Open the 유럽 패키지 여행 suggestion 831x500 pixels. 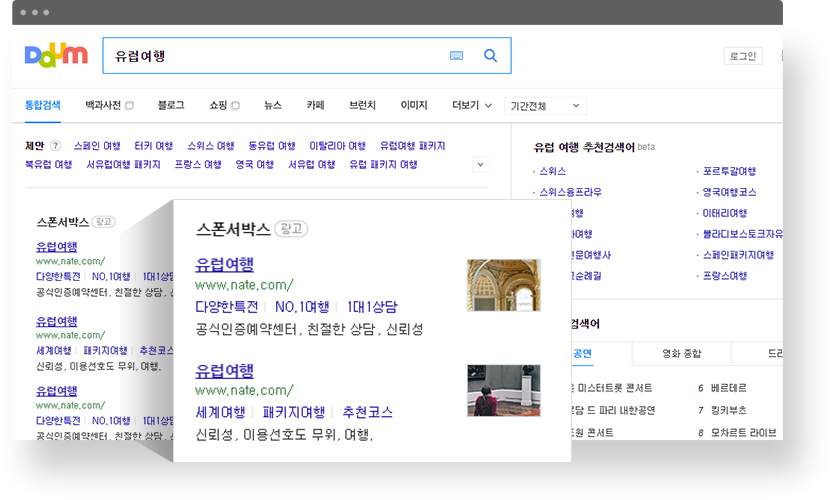pos(383,164)
